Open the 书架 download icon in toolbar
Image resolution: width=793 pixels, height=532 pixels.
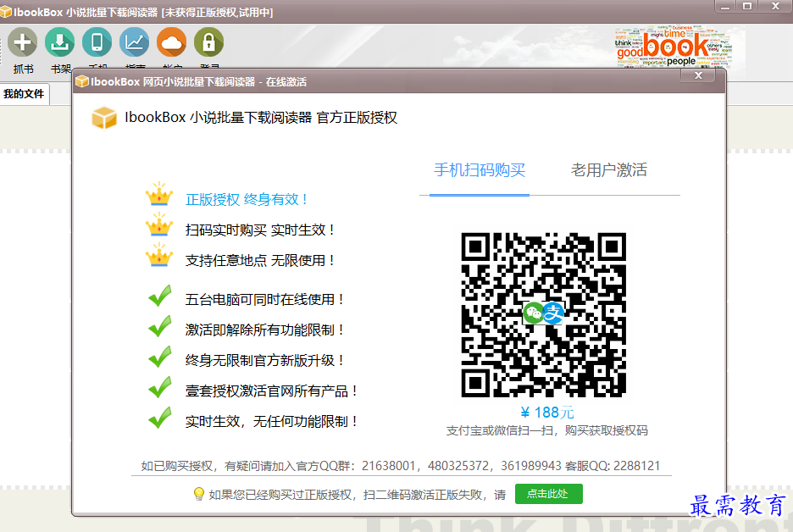[x=59, y=42]
